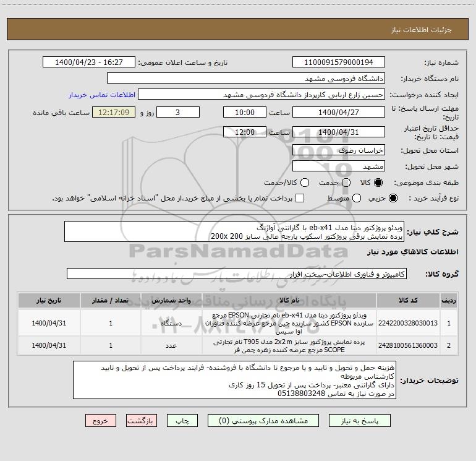This screenshot has height=461, width=476.
Task: Click the unit cell عدد
Action: 171,345
